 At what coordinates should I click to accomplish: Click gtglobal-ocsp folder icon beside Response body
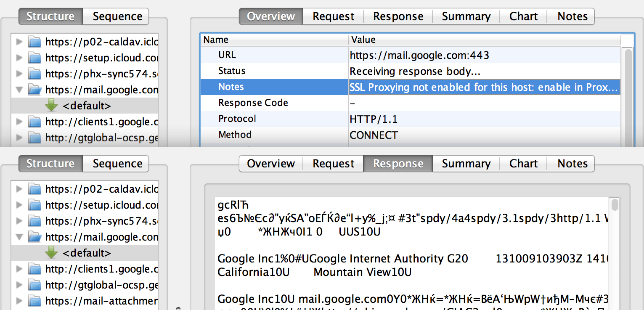tap(34, 285)
